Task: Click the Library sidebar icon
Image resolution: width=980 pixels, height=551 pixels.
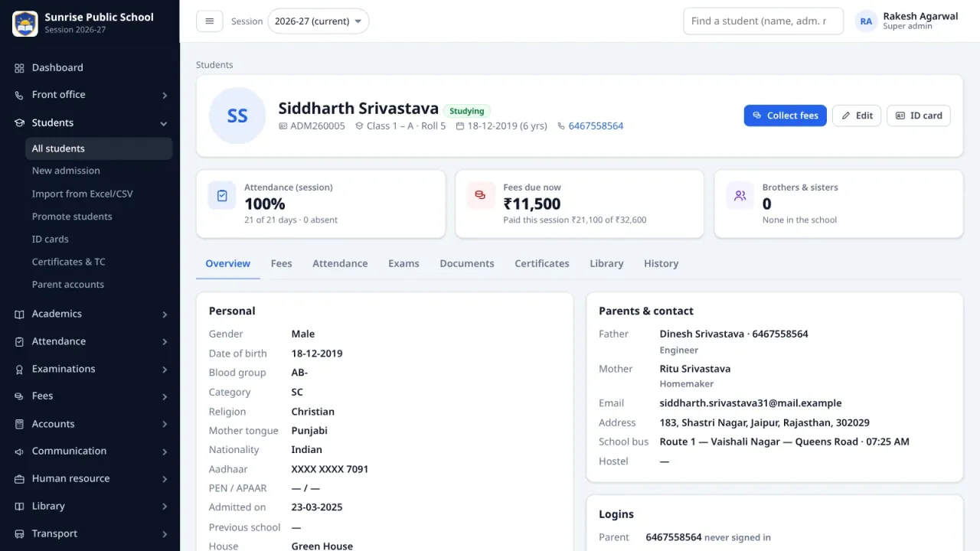Action: [19, 507]
